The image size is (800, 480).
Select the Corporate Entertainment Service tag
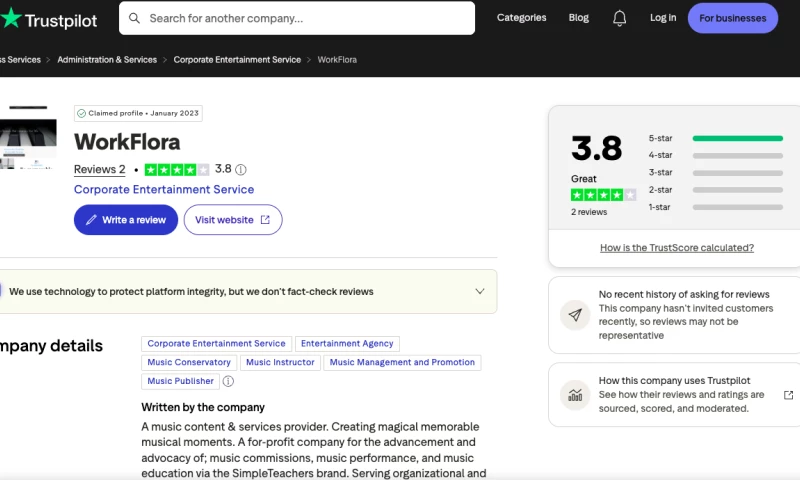coord(216,344)
